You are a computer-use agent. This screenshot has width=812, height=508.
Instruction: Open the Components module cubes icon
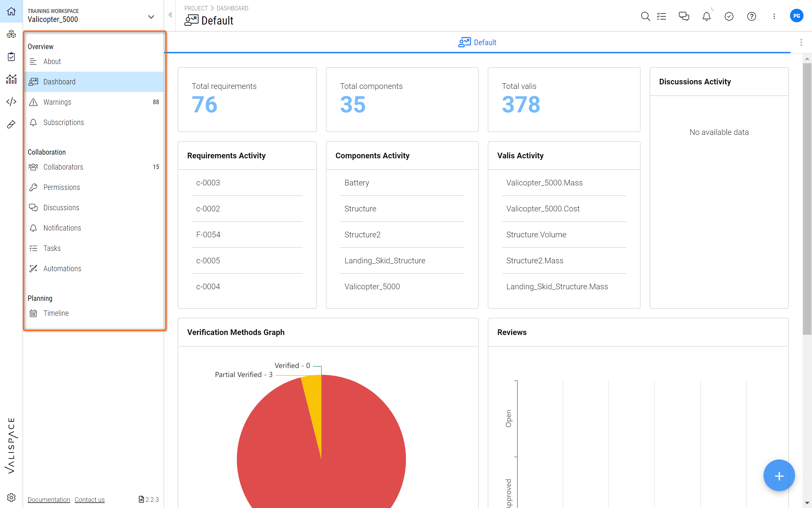(11, 34)
